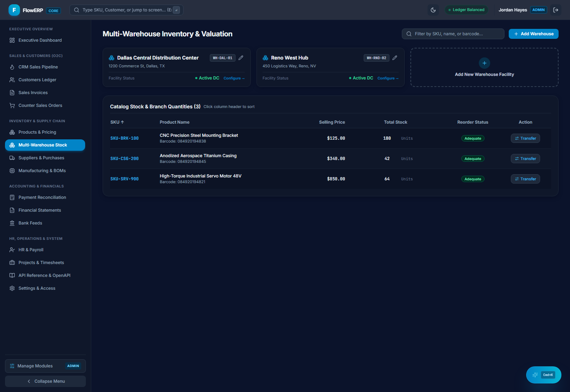Click the plus icon for new warehouse facility

(x=484, y=63)
